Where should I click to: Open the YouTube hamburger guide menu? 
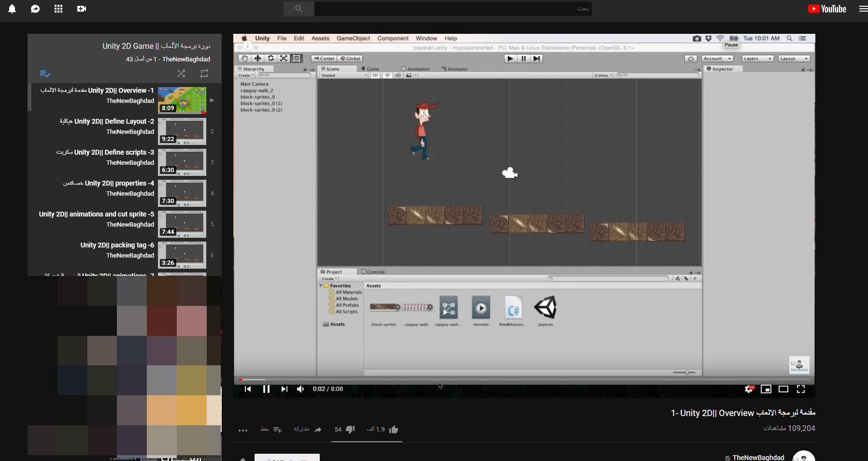click(863, 9)
